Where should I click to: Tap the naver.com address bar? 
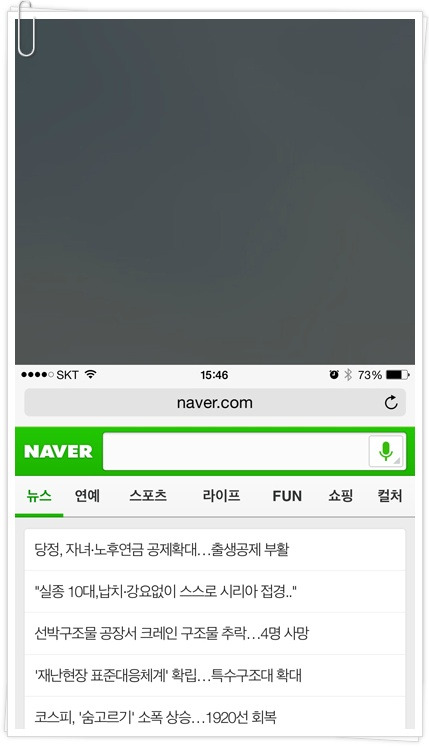pyautogui.click(x=215, y=403)
